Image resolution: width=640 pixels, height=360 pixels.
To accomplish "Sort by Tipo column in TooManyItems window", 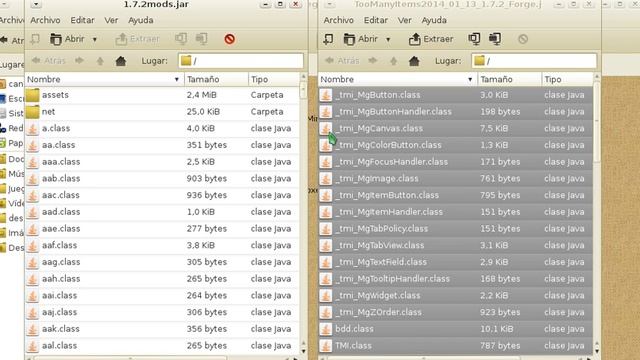I will [567, 79].
